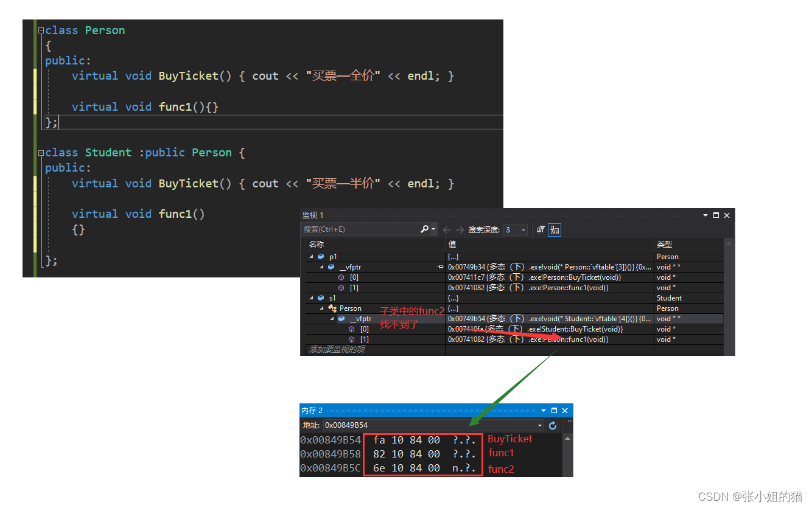This screenshot has width=812, height=508.
Task: Click the "买票—半价" string in Student code
Action: coord(343,184)
